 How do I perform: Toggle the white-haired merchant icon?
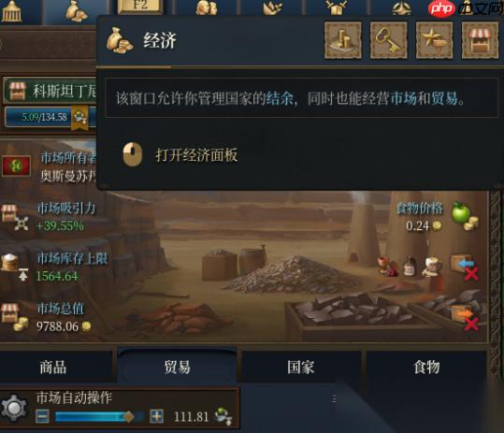432,267
